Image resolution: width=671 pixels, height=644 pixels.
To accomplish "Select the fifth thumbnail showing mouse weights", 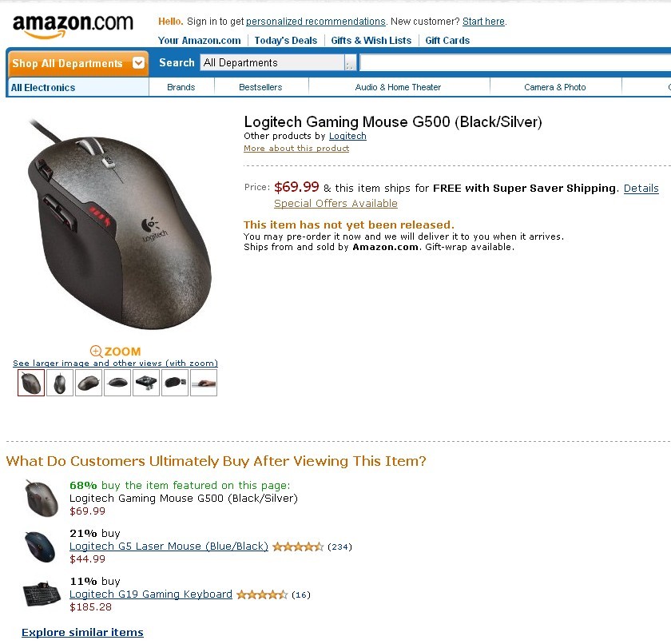I will [x=146, y=383].
